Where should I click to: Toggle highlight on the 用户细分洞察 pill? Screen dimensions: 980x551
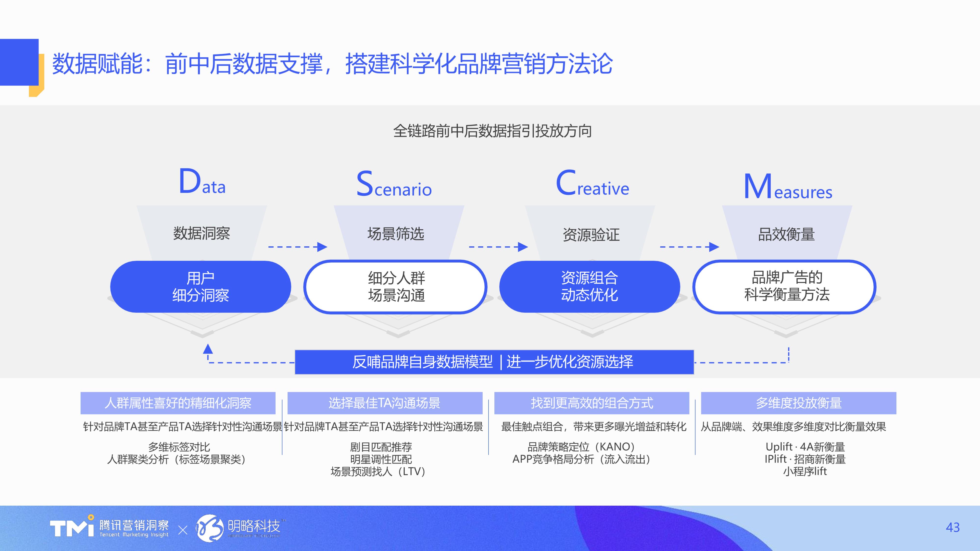(x=202, y=286)
